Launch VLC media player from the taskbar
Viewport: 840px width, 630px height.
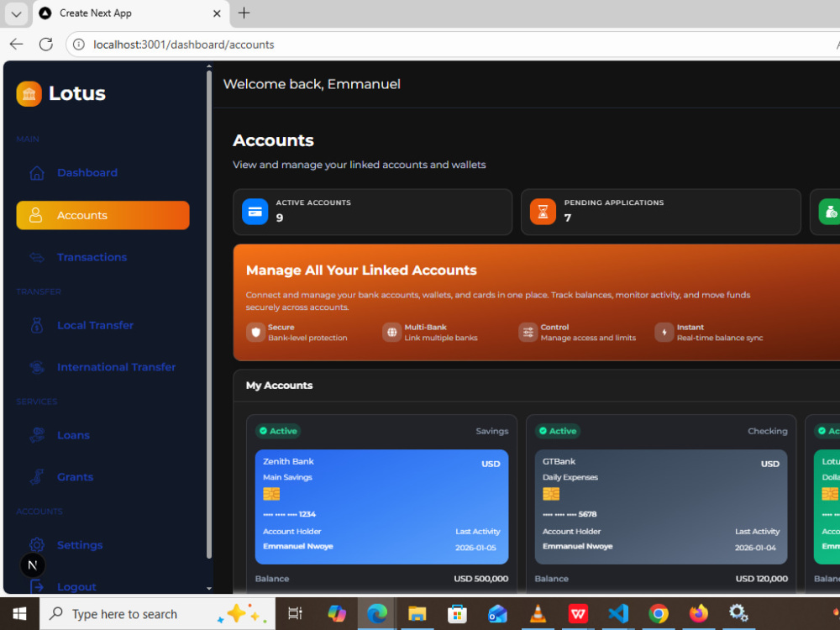coord(538,613)
